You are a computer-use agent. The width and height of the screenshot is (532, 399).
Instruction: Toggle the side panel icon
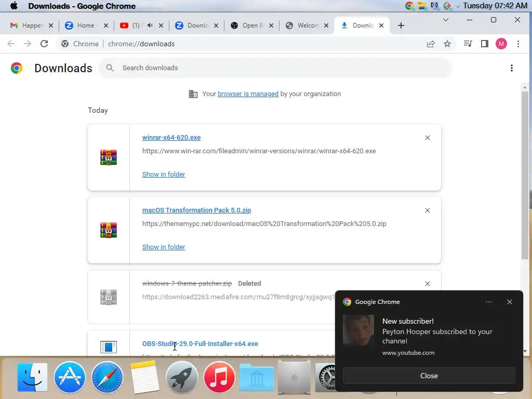(x=485, y=44)
